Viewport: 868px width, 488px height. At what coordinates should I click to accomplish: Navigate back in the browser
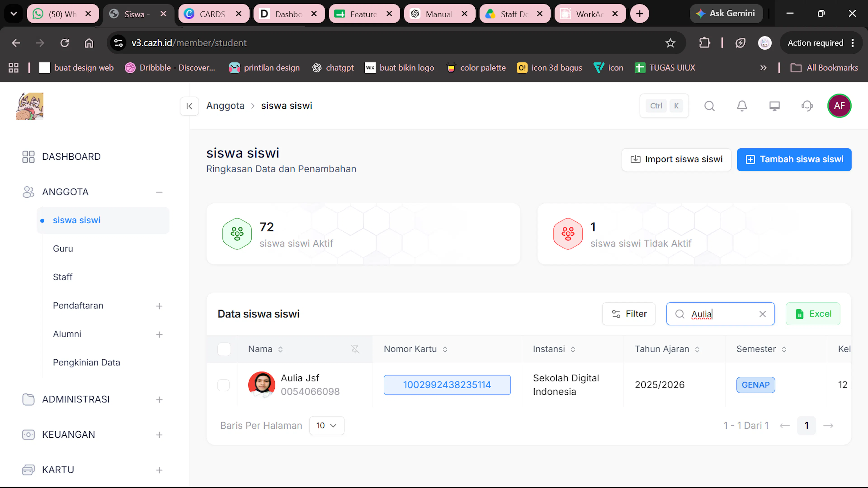(16, 43)
